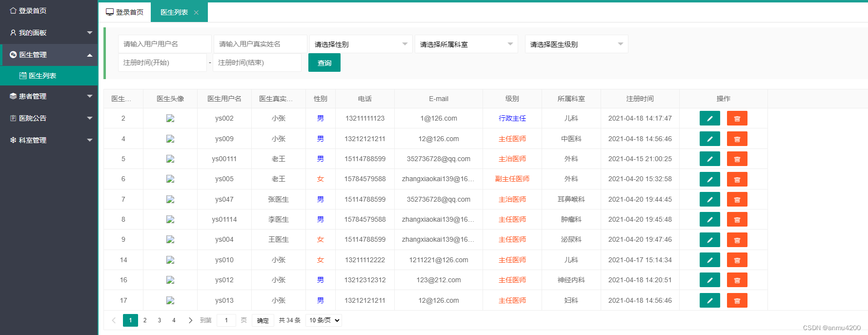
Task: Select 医生列表 sidebar item
Action: point(49,76)
